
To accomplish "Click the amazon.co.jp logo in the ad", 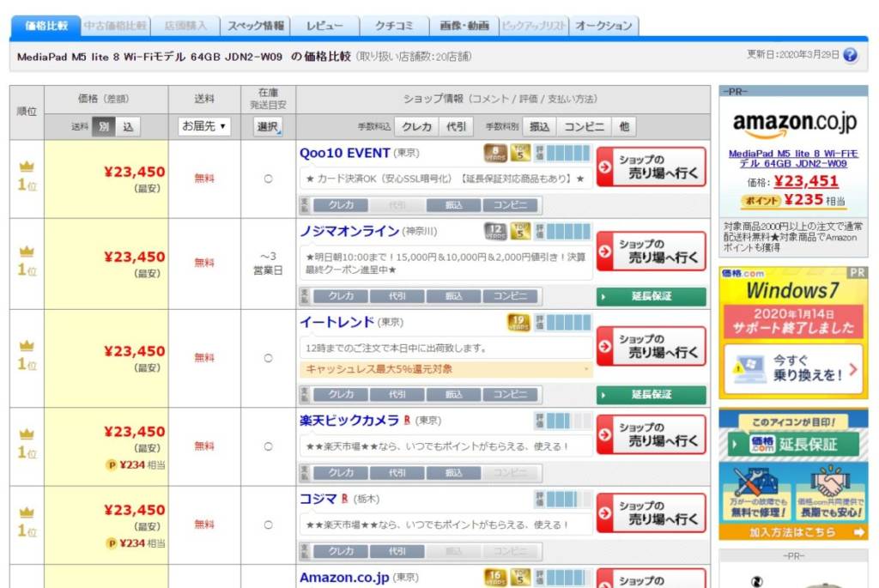I will 794,124.
